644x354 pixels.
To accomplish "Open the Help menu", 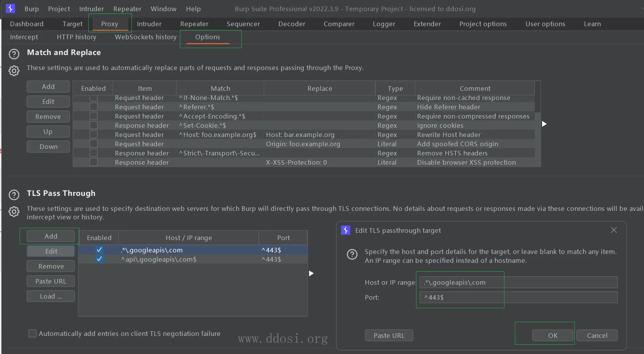I will [193, 8].
